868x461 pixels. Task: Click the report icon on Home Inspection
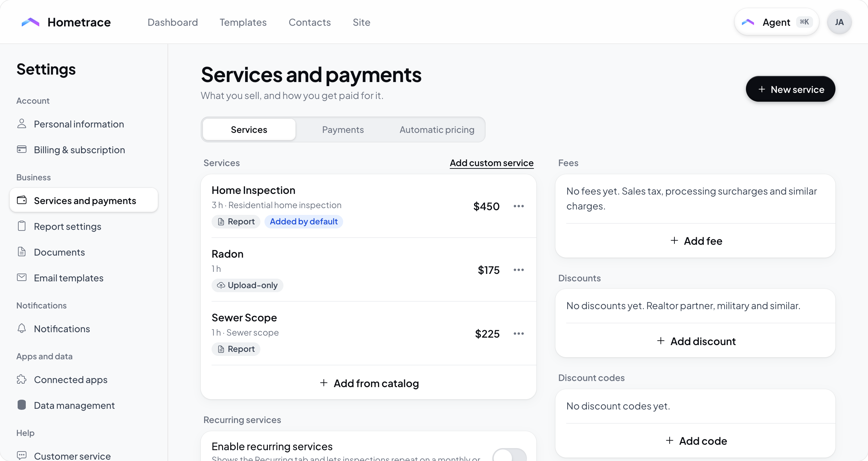pos(221,222)
